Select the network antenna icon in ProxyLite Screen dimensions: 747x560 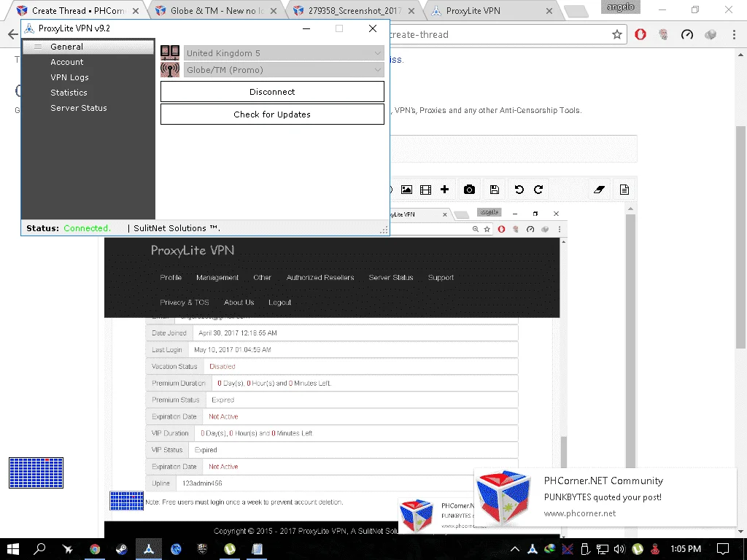169,69
